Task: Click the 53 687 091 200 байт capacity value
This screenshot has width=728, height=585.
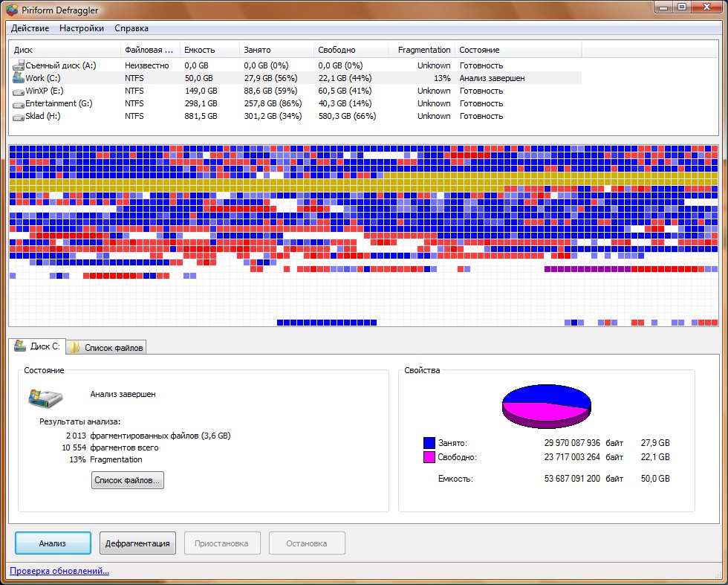Action: (x=584, y=478)
